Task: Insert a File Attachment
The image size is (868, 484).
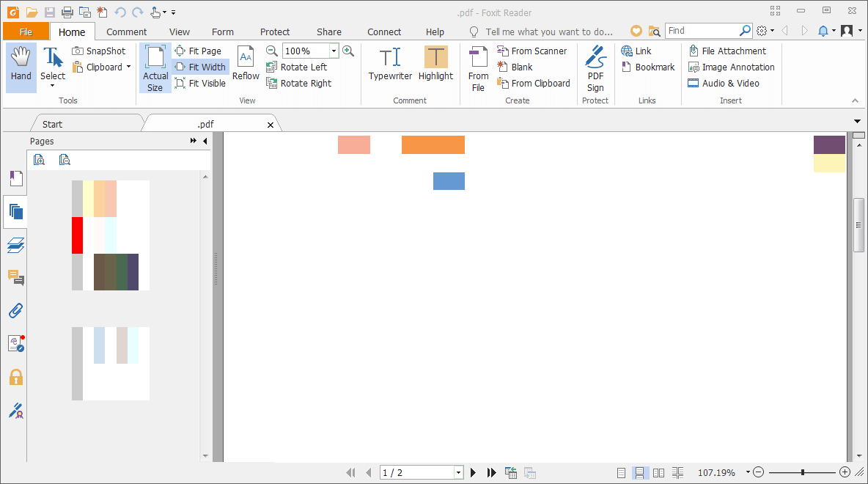Action: [x=727, y=51]
